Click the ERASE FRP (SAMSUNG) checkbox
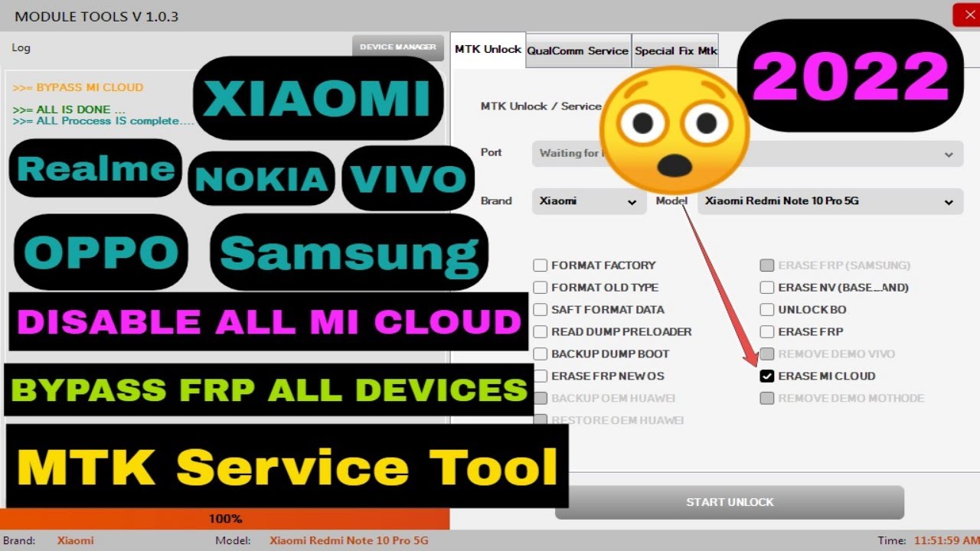Viewport: 980px width, 551px height. pyautogui.click(x=766, y=266)
